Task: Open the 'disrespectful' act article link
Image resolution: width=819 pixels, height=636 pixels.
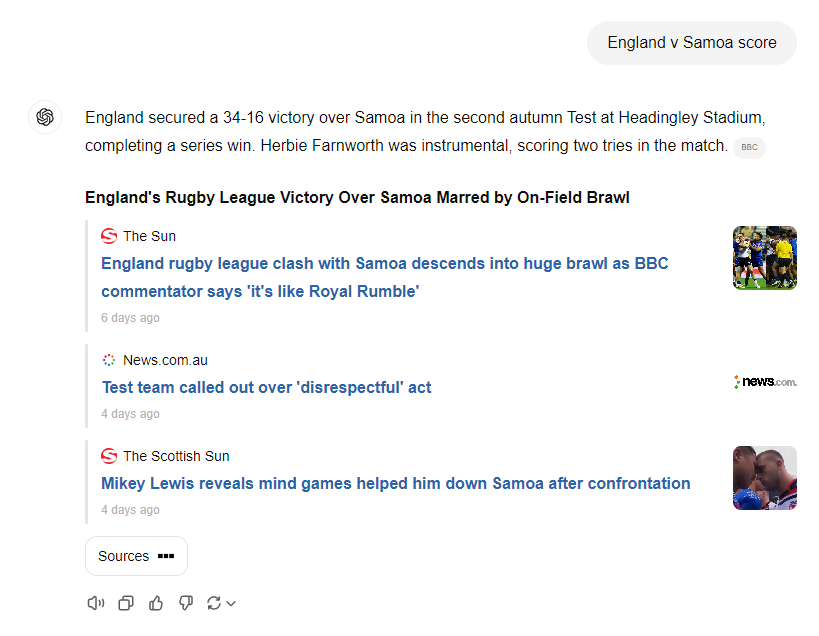Action: (266, 387)
